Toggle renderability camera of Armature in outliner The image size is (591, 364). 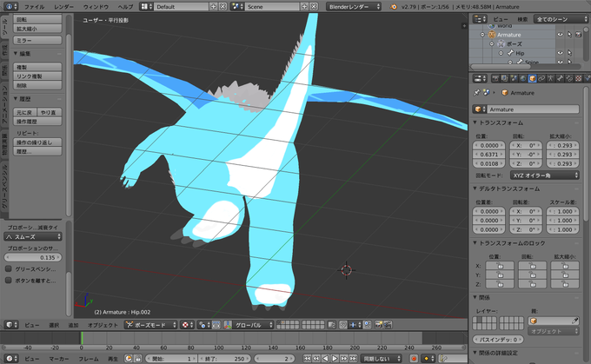(x=579, y=35)
